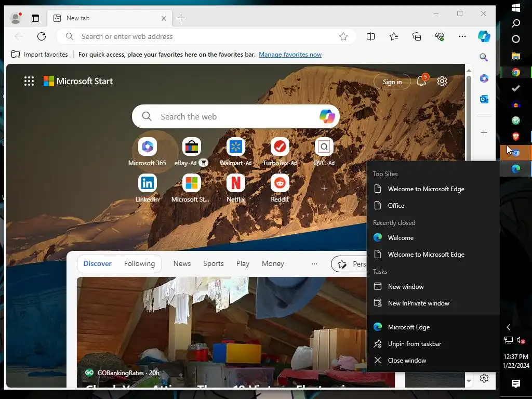The width and height of the screenshot is (532, 399).
Task: Click Import favorites button
Action: point(39,54)
